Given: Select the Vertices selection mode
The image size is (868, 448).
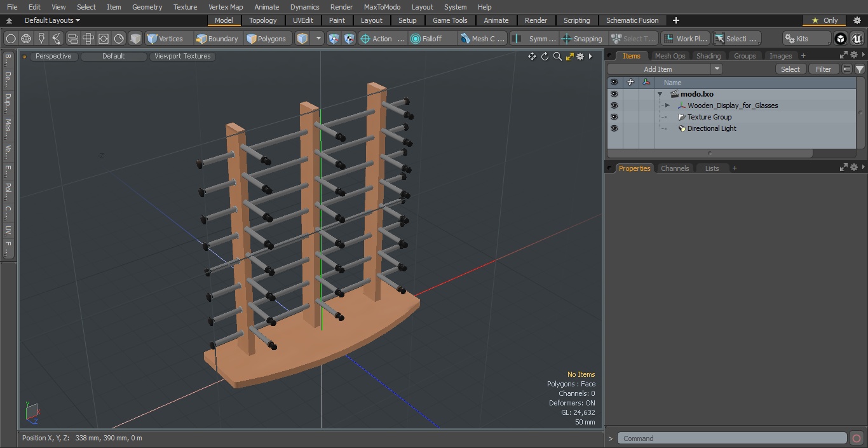Looking at the screenshot, I should tap(165, 39).
